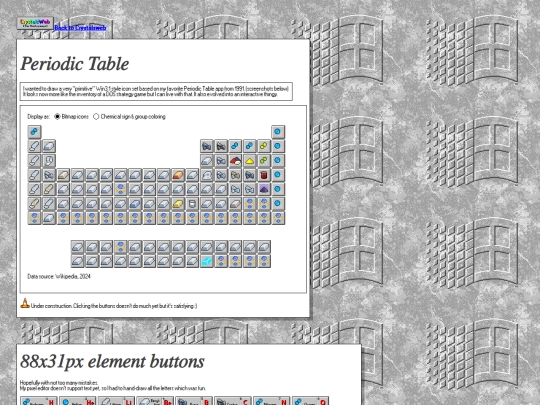This screenshot has width=540, height=405.
Task: Select the Xenon gas icon
Action: (278, 189)
